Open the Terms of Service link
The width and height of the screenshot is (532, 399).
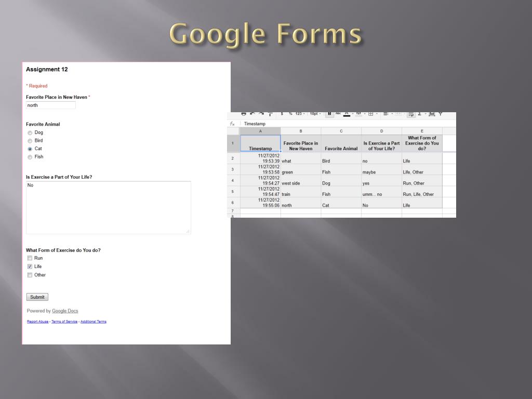tap(64, 322)
